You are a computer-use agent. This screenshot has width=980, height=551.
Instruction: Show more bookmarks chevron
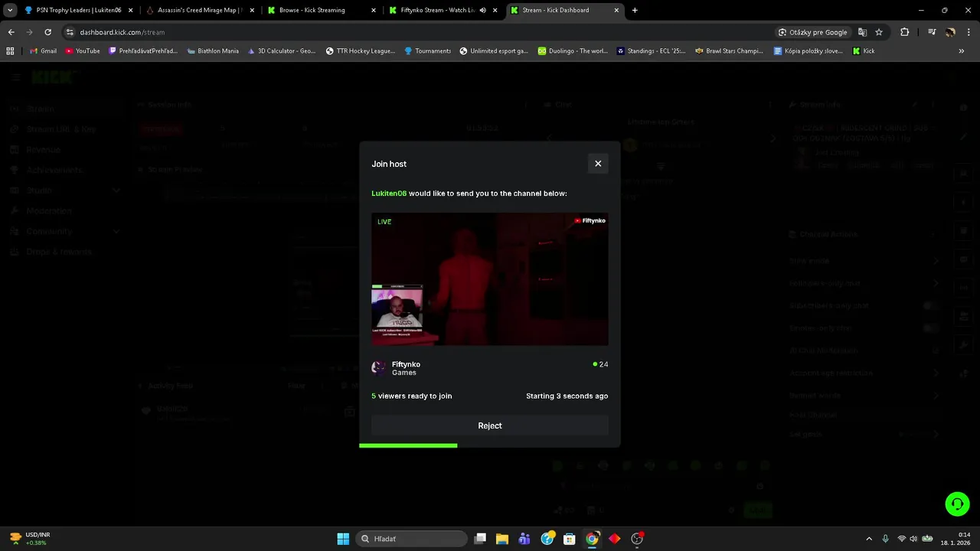click(x=962, y=51)
